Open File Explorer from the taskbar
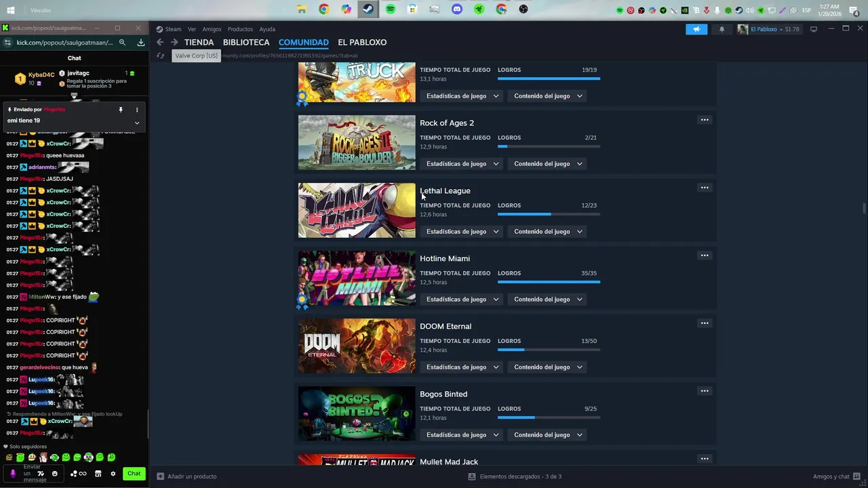868x488 pixels. pos(302,9)
